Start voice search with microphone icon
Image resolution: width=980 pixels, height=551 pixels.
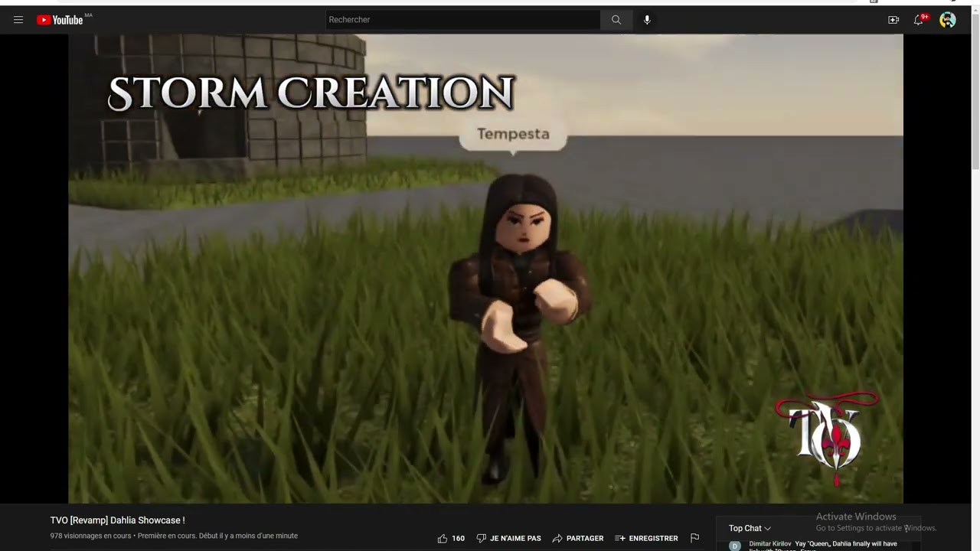pyautogui.click(x=647, y=20)
